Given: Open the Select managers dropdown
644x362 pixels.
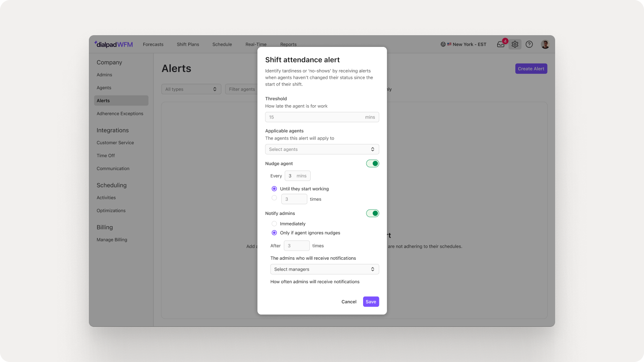Looking at the screenshot, I should pyautogui.click(x=325, y=269).
